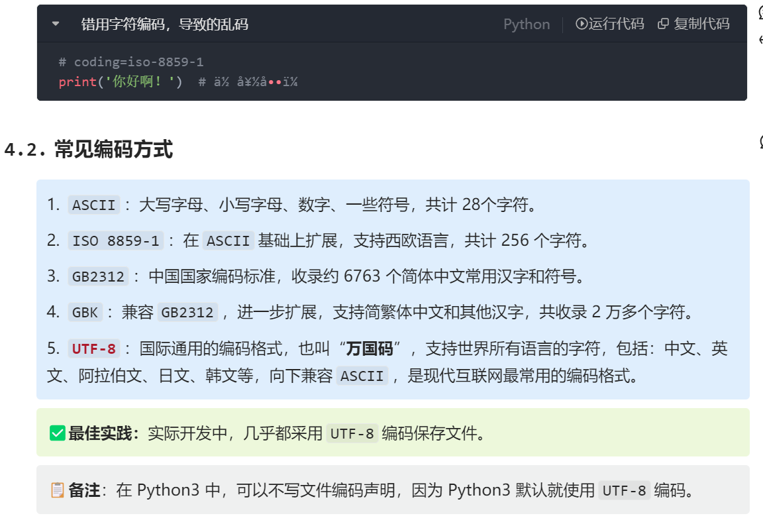Click the ASCII code tag in list item 1
763x532 pixels.
pos(94,205)
